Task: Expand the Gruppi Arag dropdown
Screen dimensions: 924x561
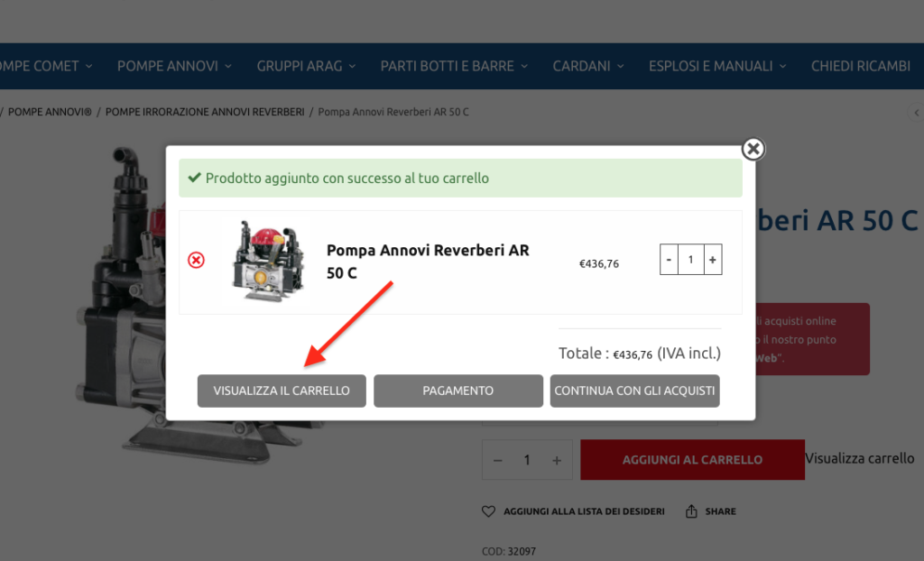Action: coord(306,66)
